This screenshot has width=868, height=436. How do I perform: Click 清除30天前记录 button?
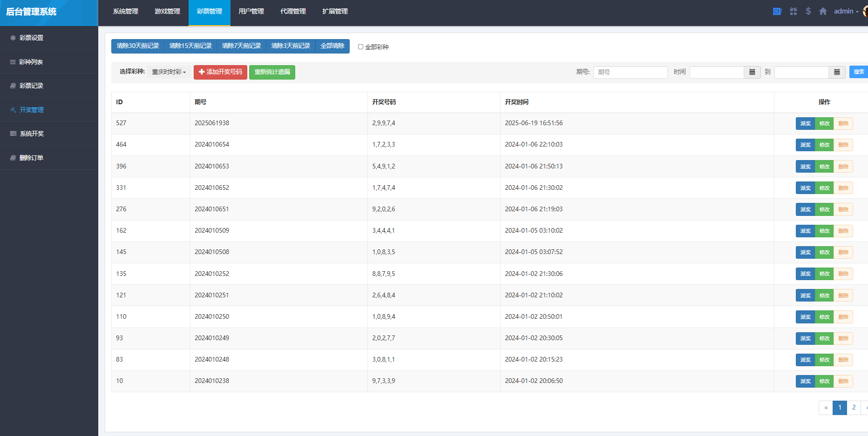pos(138,46)
